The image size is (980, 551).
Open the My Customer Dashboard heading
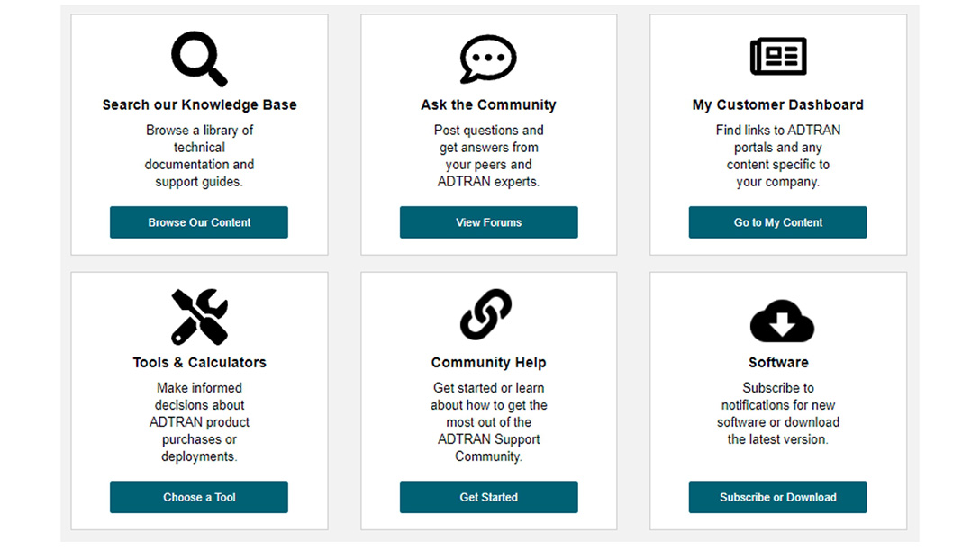click(x=778, y=104)
